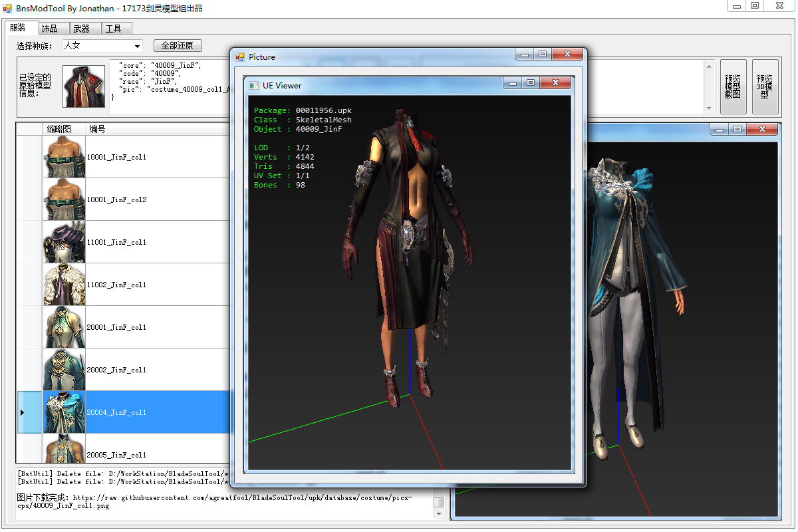This screenshot has height=532, width=798.
Task: Click the text 11002_JinF_col1
Action: coord(116,285)
